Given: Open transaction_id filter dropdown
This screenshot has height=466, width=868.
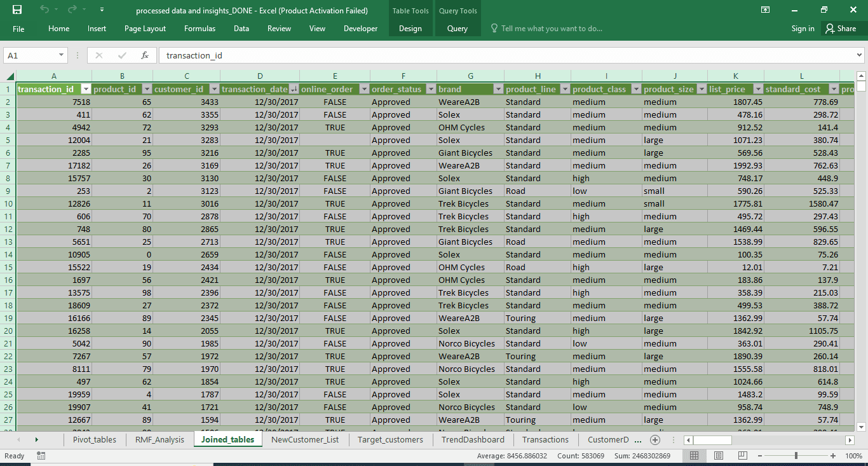Looking at the screenshot, I should pos(86,89).
